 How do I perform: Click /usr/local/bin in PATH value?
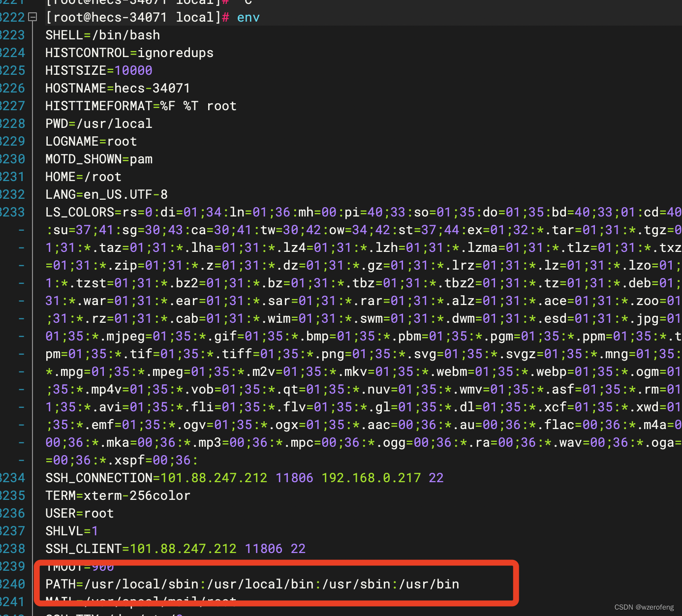(260, 585)
